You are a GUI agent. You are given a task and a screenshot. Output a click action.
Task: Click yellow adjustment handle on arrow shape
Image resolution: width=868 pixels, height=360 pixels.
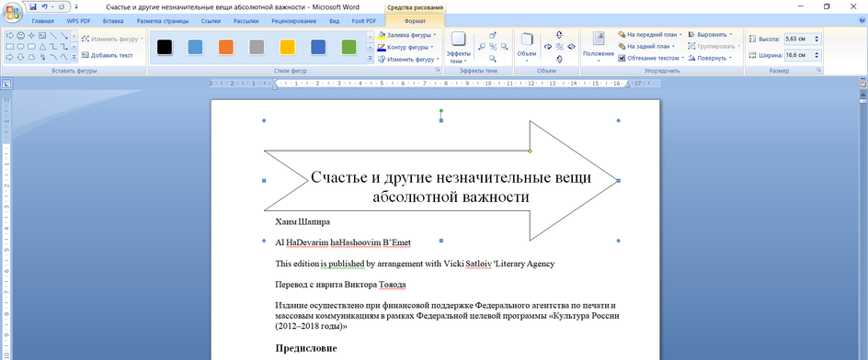click(530, 151)
